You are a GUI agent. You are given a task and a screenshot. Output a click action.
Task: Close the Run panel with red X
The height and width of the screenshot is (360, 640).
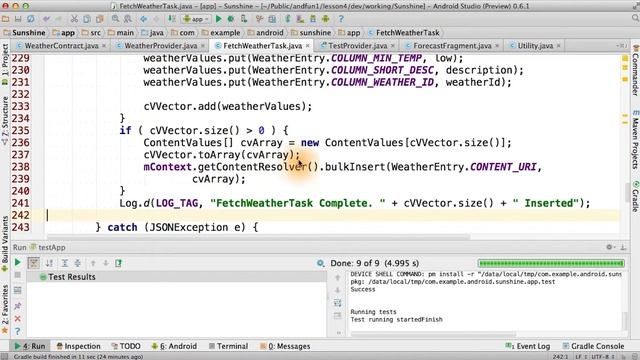tap(18, 319)
